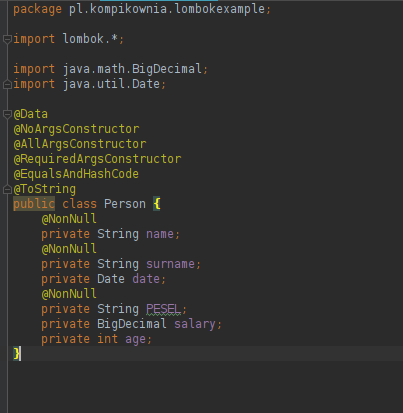The image size is (403, 413).
Task: Place cursor on Person class name
Action: pyautogui.click(x=125, y=204)
